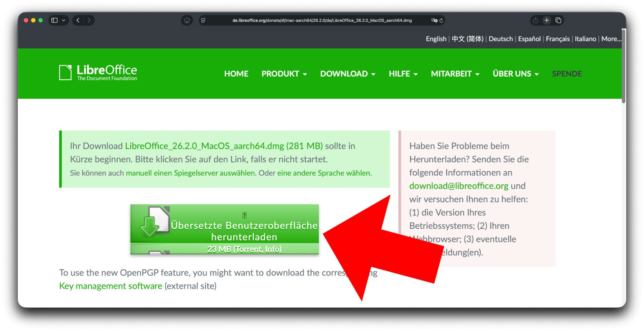
Task: Reload the current page
Action: pos(441,20)
